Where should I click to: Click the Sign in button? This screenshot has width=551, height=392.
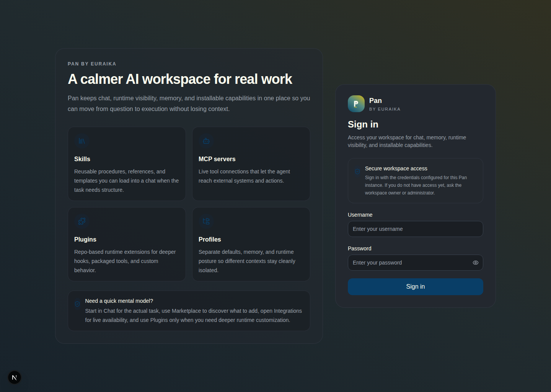coord(416,287)
